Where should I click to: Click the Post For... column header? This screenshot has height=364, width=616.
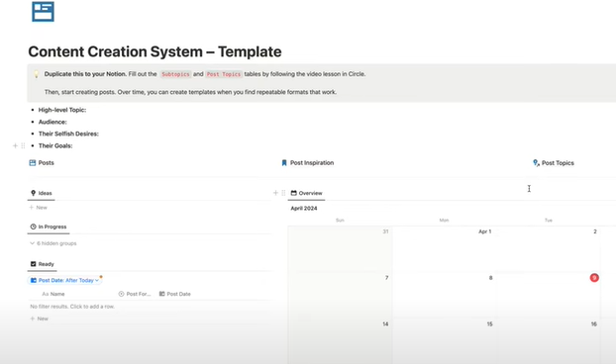coord(135,294)
